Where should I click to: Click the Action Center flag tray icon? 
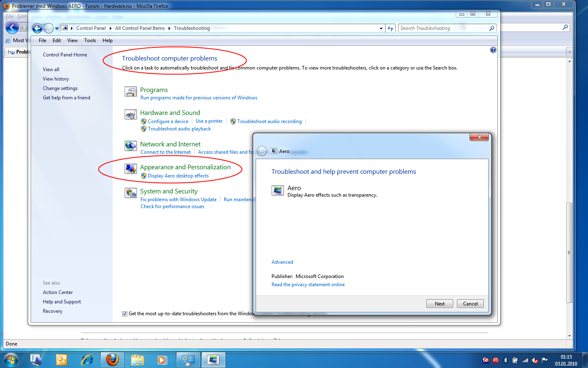pos(545,360)
